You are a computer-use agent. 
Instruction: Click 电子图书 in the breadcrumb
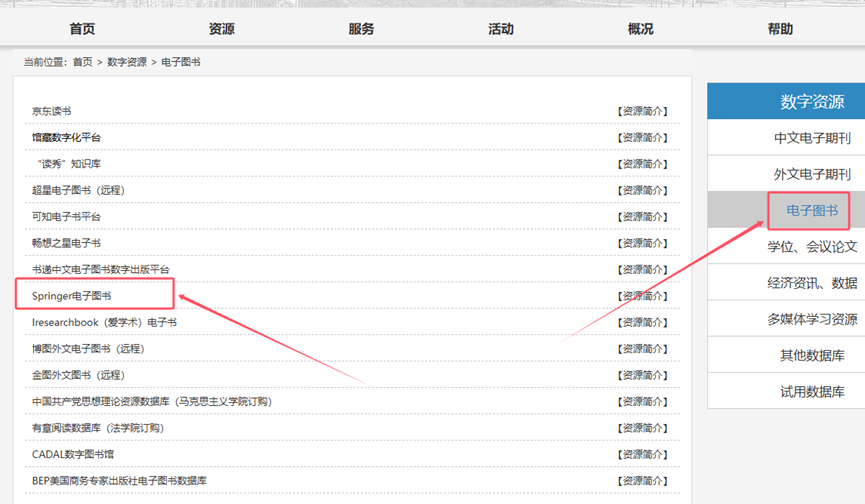click(181, 62)
